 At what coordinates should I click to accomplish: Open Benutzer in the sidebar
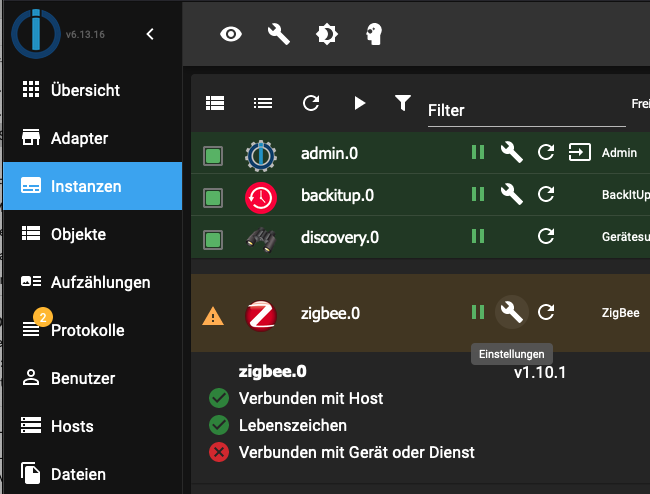click(x=93, y=378)
